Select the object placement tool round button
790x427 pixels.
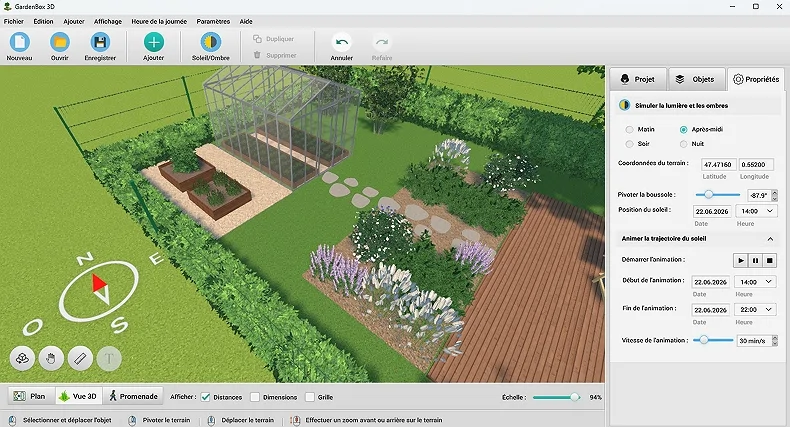click(22, 359)
